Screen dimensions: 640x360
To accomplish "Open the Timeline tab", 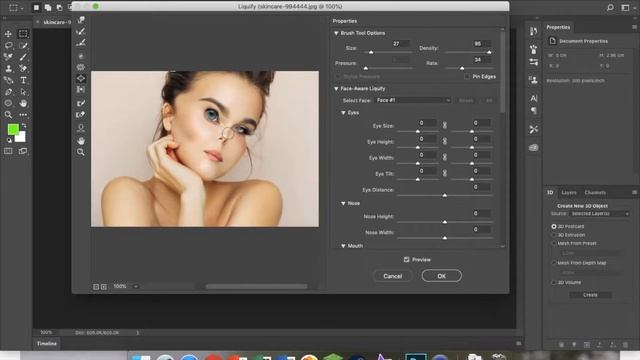I will pos(47,344).
